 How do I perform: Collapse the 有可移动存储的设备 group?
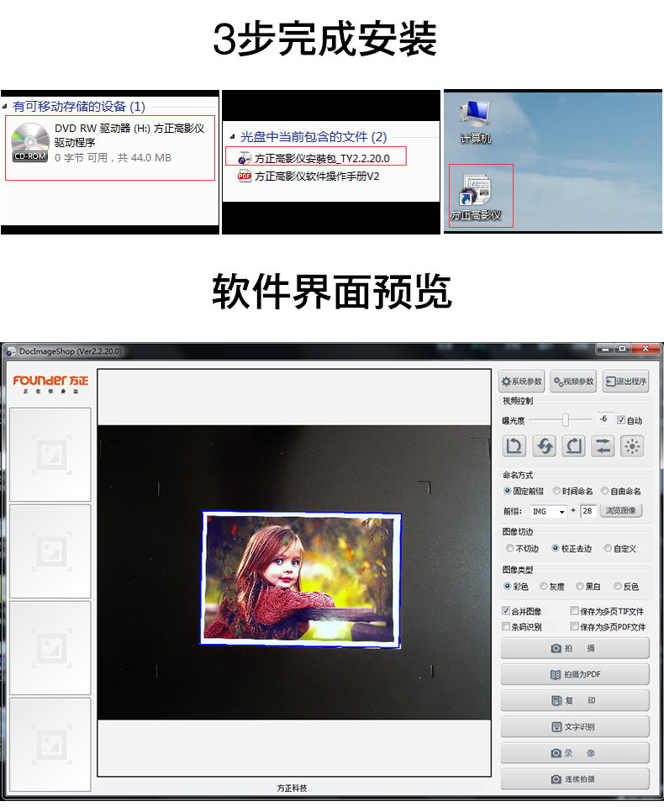pyautogui.click(x=7, y=107)
